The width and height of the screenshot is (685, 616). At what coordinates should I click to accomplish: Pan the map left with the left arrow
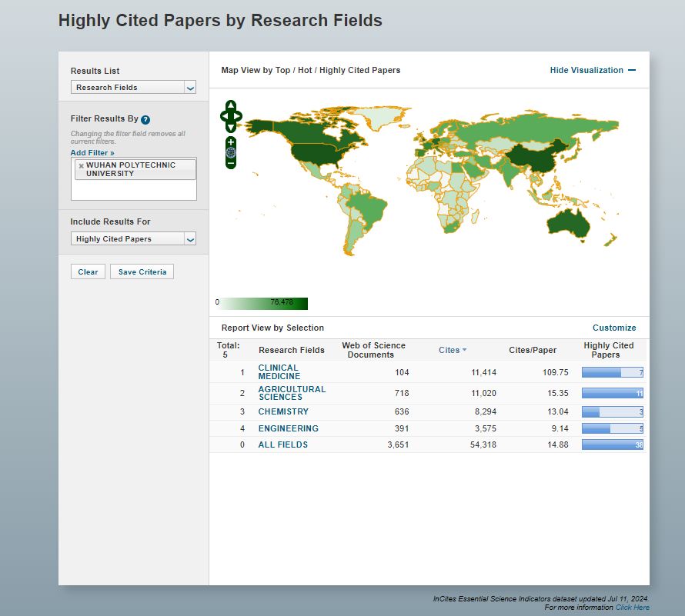[x=224, y=117]
